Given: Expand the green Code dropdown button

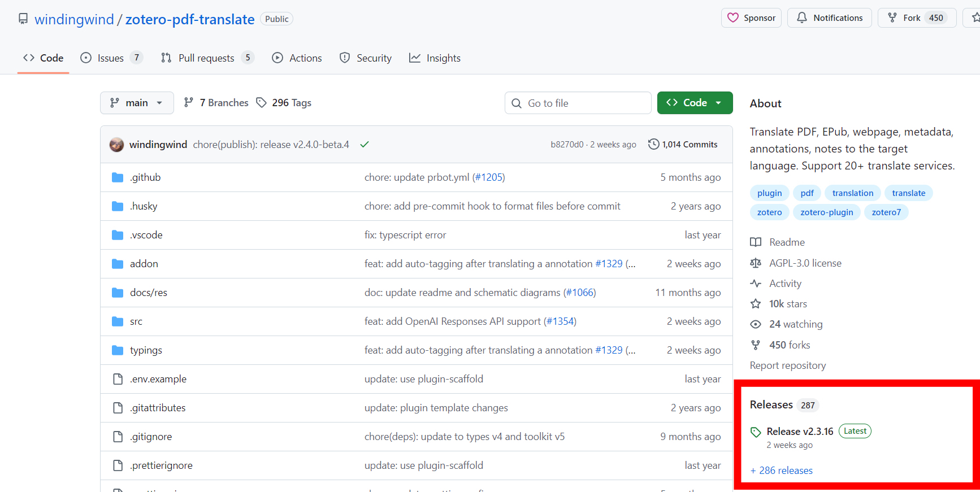Looking at the screenshot, I should click(x=695, y=103).
